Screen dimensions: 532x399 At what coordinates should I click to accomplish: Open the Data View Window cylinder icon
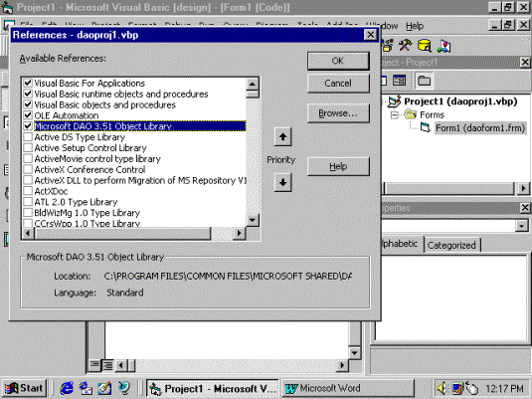[424, 45]
